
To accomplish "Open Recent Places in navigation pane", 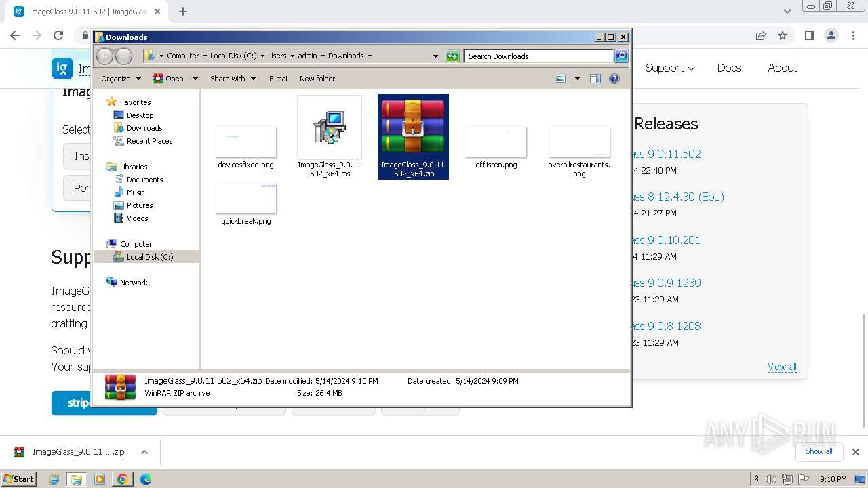I will (x=149, y=141).
